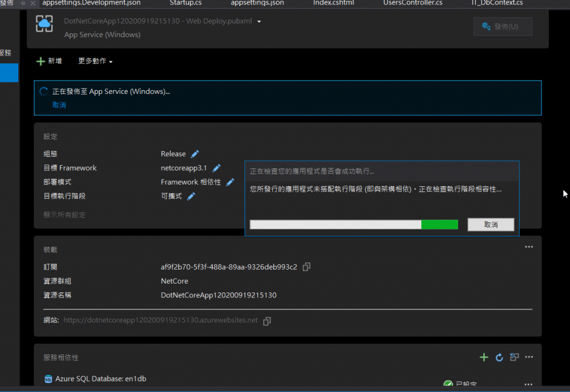The image size is (570, 392).
Task: Open the publish profile dropdown arrow
Action: pyautogui.click(x=259, y=22)
